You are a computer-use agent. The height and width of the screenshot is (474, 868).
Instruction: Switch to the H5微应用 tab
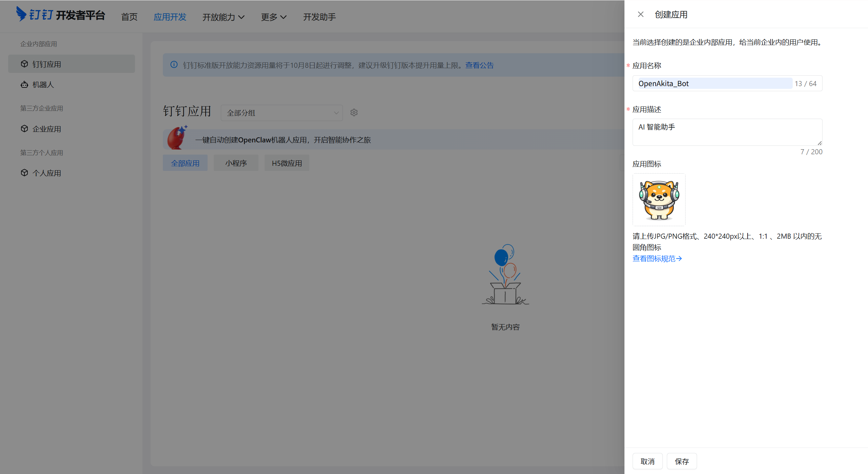pos(287,163)
